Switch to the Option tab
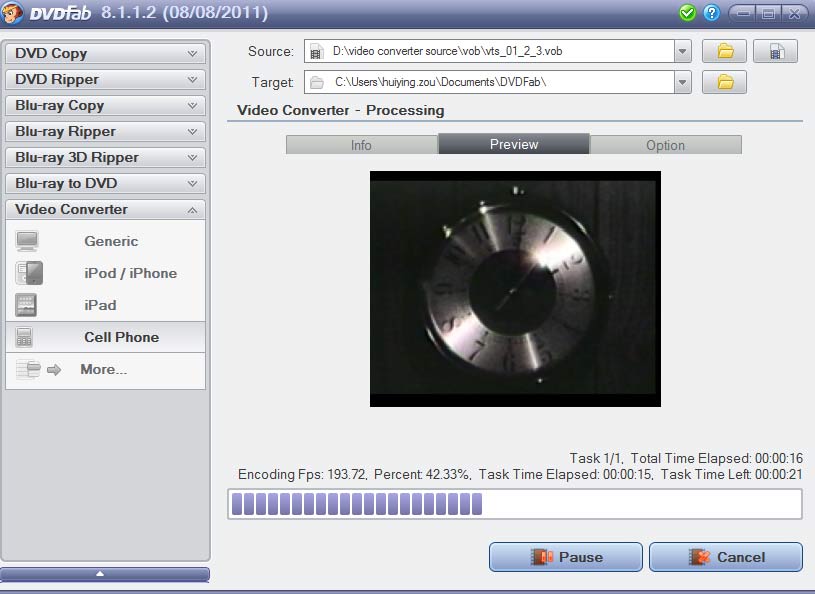The image size is (815, 594). (665, 144)
